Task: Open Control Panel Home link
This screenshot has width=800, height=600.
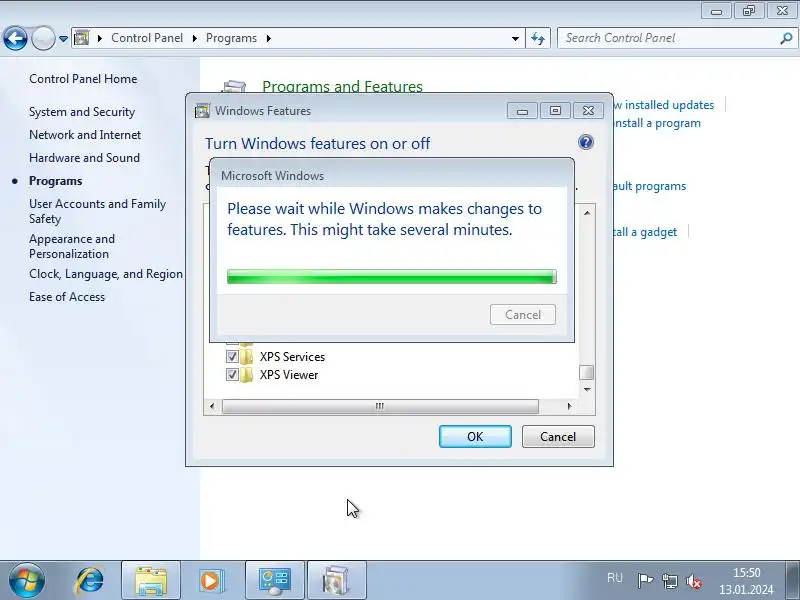Action: tap(83, 79)
